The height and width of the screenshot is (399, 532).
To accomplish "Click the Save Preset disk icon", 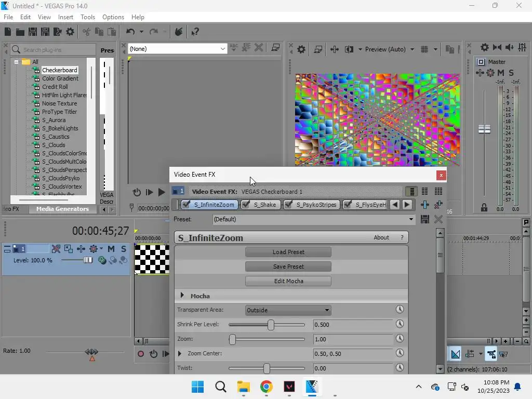I will tap(425, 219).
